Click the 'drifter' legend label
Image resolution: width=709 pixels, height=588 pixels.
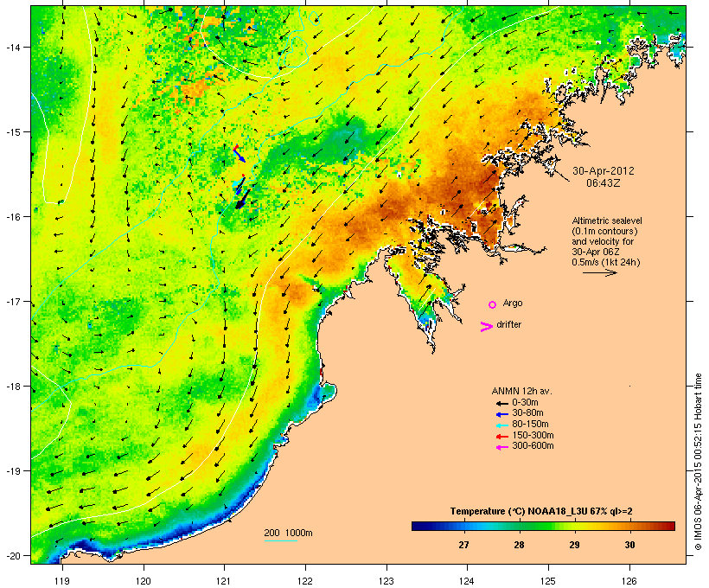508,324
